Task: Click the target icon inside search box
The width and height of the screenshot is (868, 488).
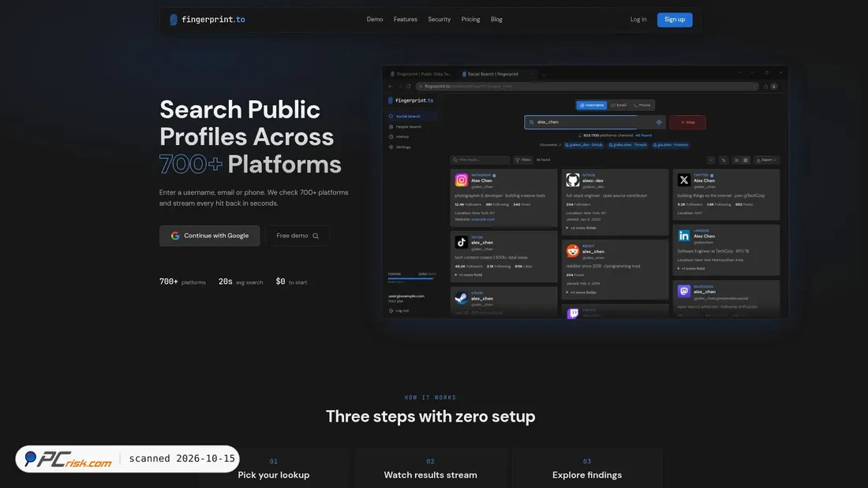Action: [659, 122]
